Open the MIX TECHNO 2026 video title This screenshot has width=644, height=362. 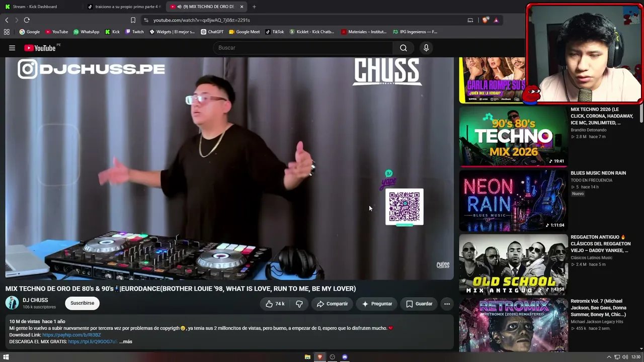click(602, 116)
